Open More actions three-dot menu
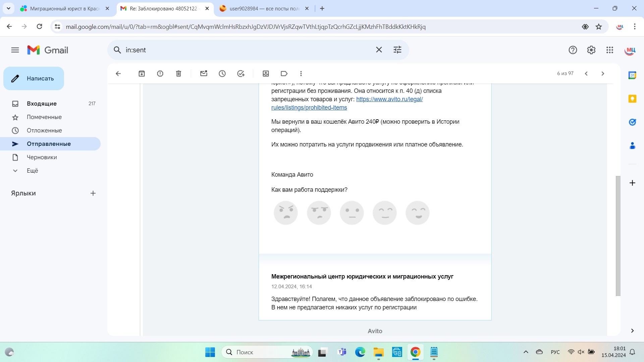The width and height of the screenshot is (644, 362). point(301,74)
